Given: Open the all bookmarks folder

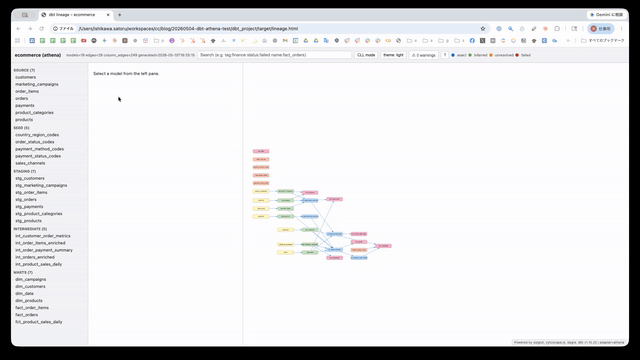Looking at the screenshot, I should click(x=603, y=40).
